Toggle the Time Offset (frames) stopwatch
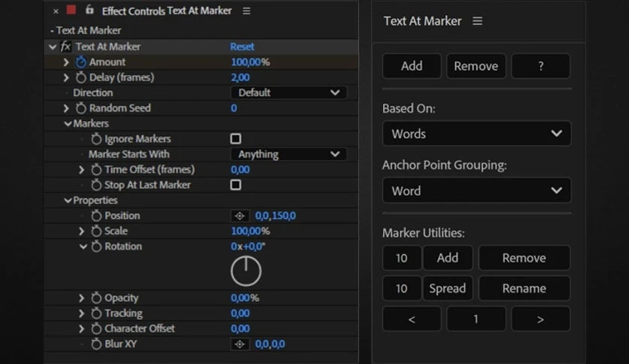Viewport: 629px width, 364px height. coord(96,169)
